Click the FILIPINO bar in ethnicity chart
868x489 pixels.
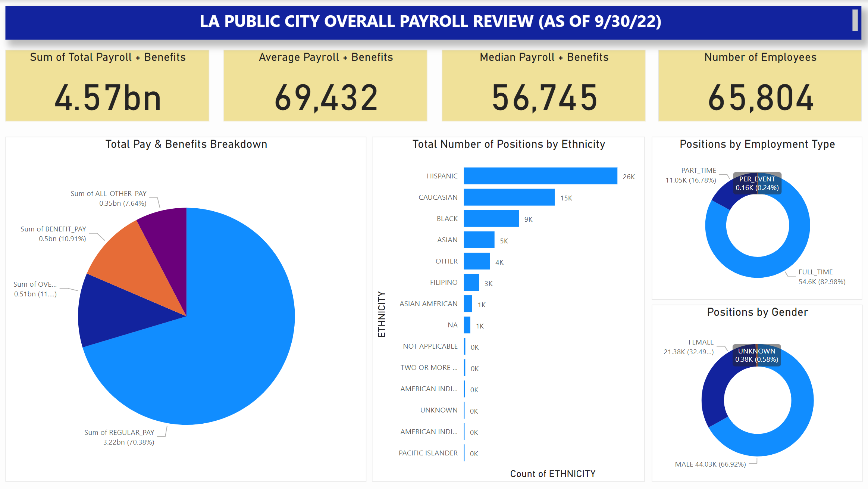click(471, 282)
